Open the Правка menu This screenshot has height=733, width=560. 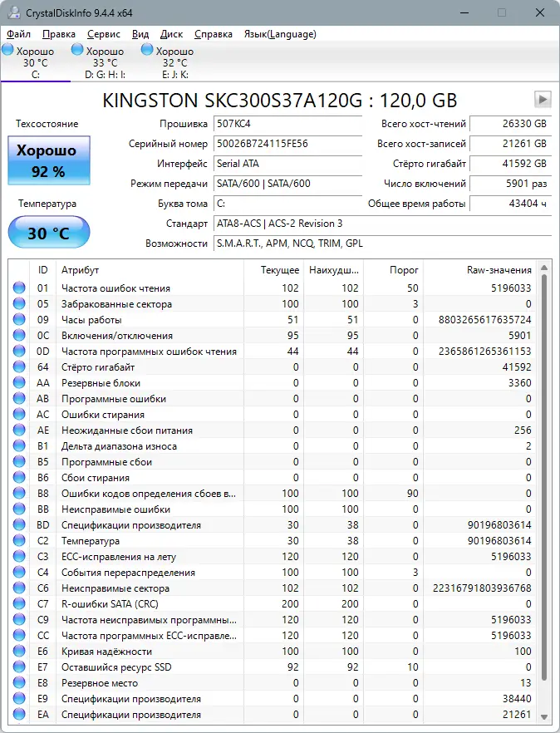click(59, 34)
